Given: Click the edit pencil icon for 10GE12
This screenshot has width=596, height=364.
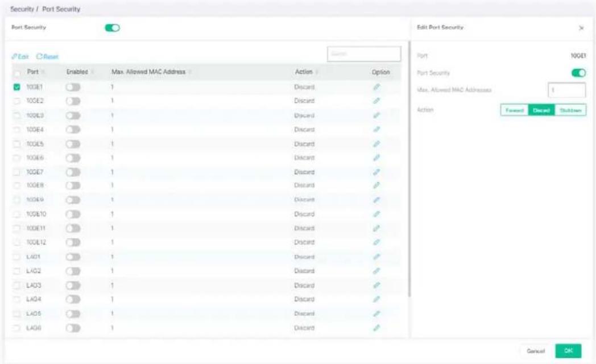Looking at the screenshot, I should (376, 242).
